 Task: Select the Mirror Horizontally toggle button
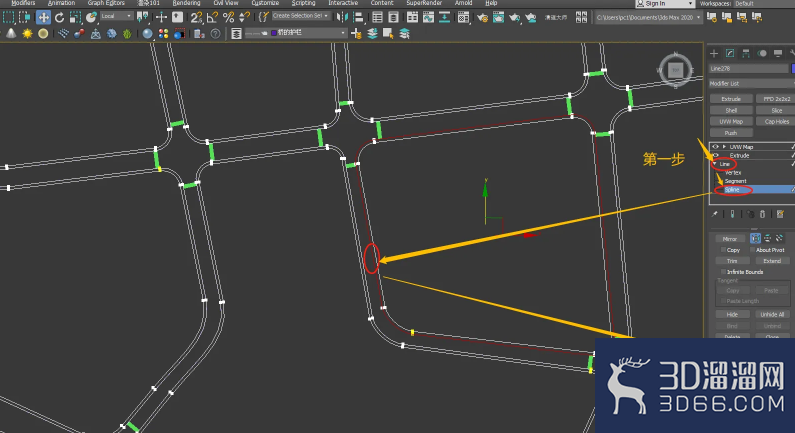tap(755, 238)
